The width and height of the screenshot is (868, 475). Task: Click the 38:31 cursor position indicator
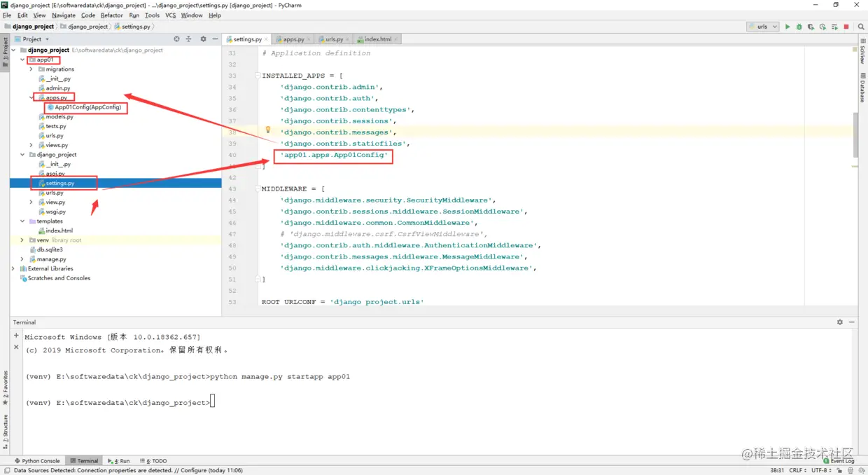(777, 470)
